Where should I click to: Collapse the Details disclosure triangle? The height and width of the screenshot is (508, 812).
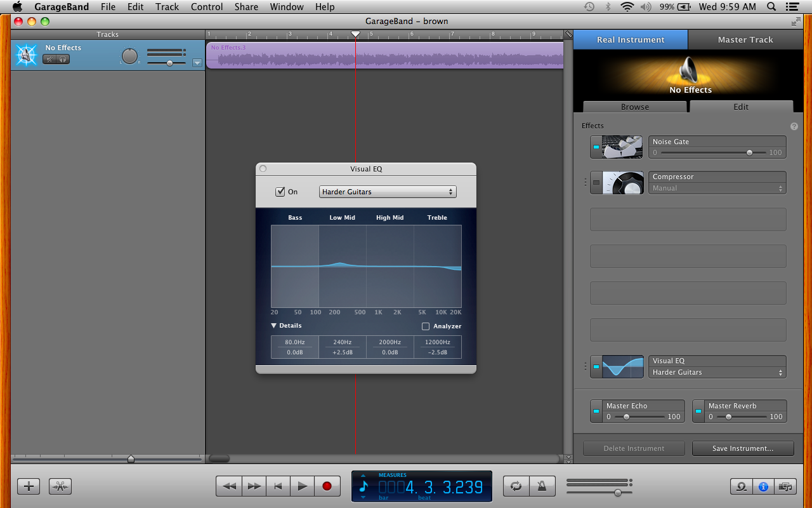click(x=274, y=326)
